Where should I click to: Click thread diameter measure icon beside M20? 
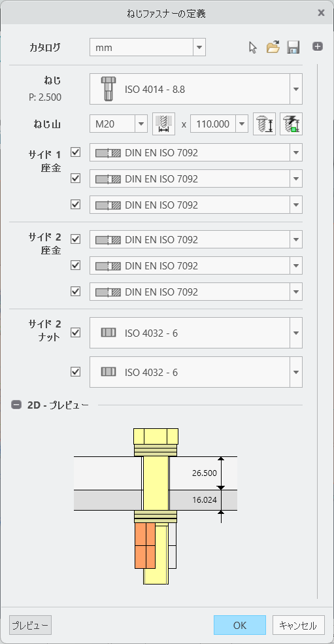(x=163, y=124)
